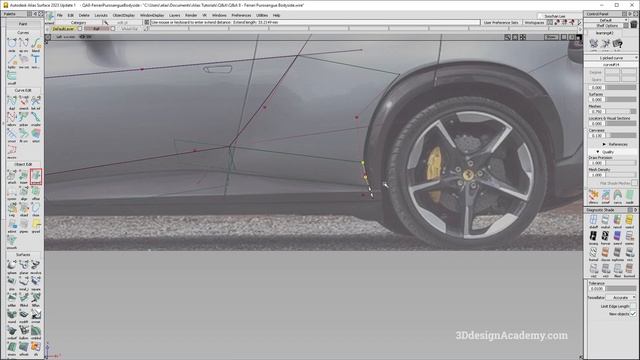Activate the highlighted extend tool
The width and height of the screenshot is (640, 360).
(36, 176)
